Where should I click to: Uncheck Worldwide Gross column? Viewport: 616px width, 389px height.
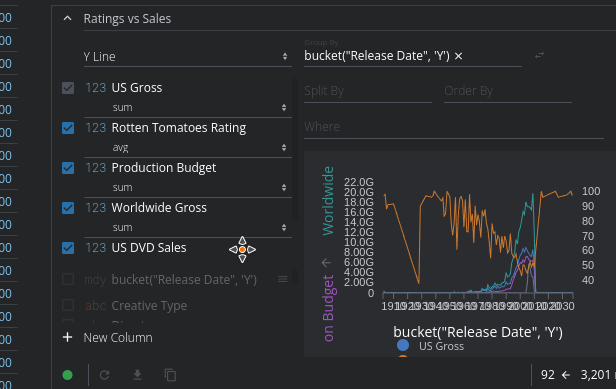click(x=68, y=208)
